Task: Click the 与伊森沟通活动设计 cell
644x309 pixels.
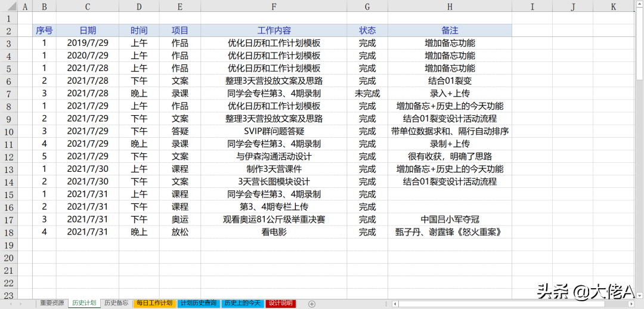Action: pos(274,156)
